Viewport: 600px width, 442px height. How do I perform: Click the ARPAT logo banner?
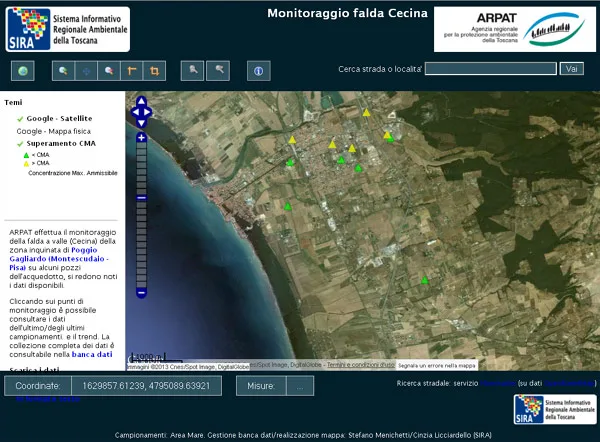(512, 29)
